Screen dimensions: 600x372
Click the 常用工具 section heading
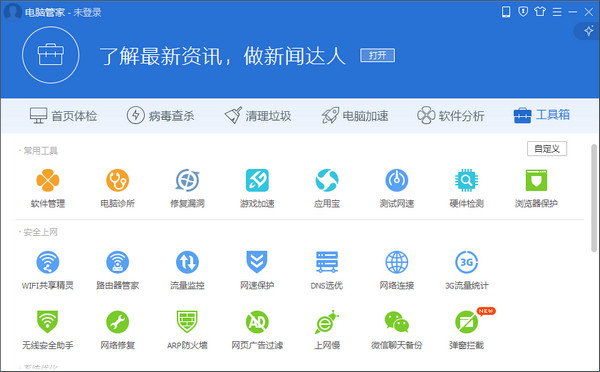tap(41, 151)
